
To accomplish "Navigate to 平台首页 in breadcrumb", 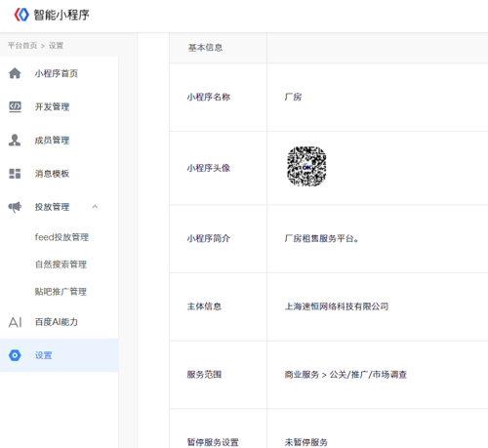I will pos(22,46).
